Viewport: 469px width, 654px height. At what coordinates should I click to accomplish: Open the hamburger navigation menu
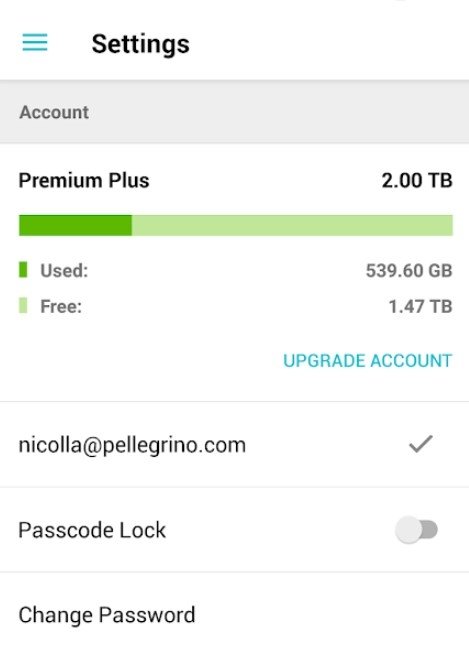tap(35, 43)
